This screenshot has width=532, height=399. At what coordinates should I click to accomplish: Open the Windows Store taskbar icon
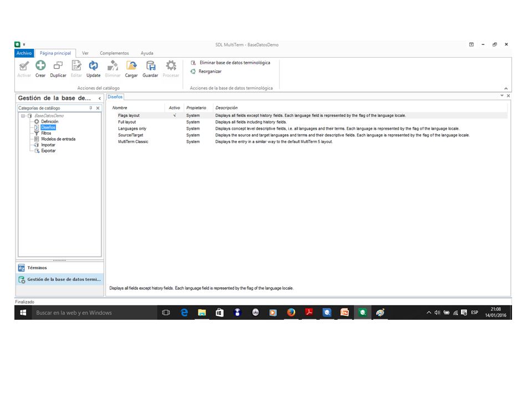click(219, 313)
